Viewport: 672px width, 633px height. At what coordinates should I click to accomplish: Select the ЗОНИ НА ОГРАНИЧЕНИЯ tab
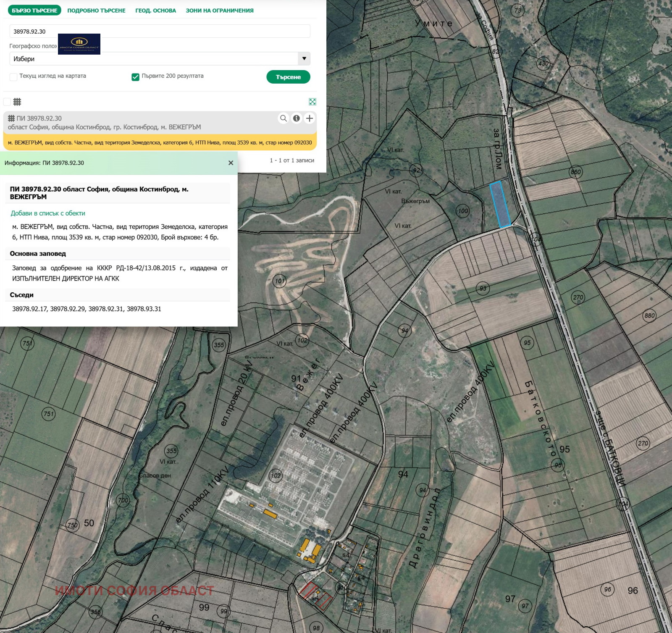[x=220, y=11]
